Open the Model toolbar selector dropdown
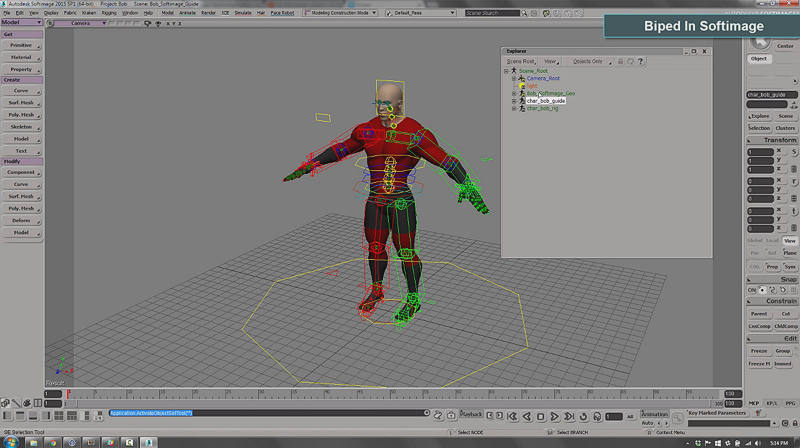This screenshot has height=448, width=800. pos(21,22)
